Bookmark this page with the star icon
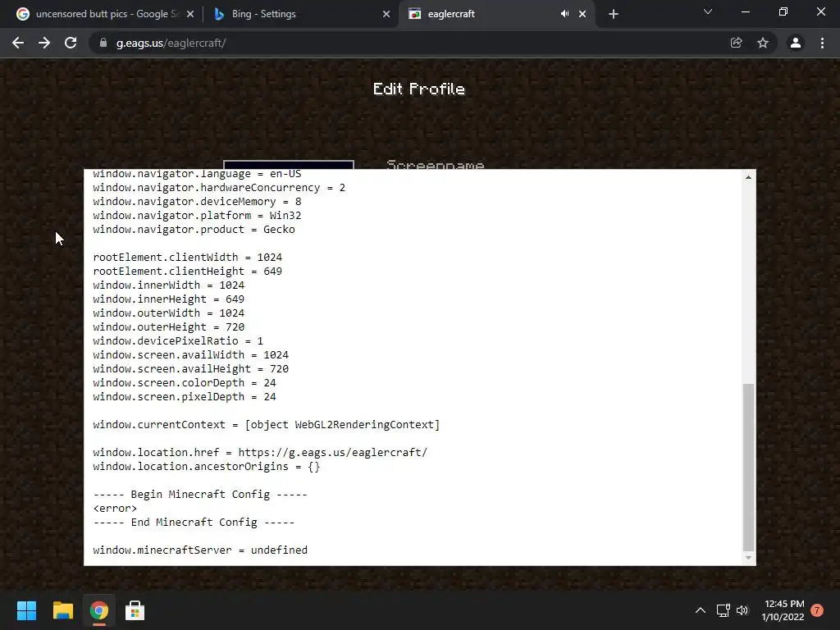 coord(763,43)
